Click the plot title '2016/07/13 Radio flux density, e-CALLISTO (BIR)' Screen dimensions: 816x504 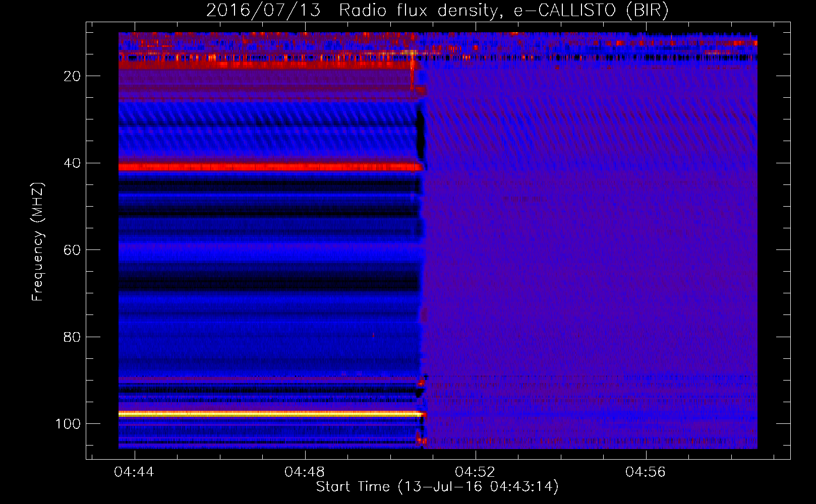tap(437, 11)
